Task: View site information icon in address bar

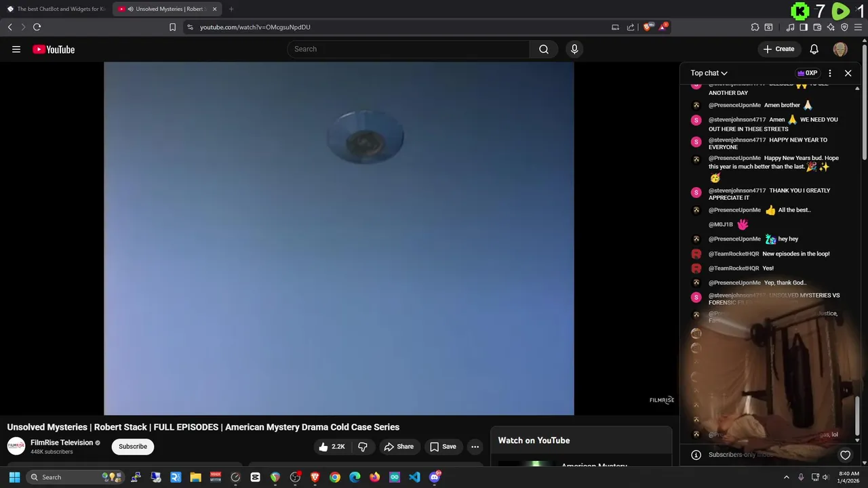Action: (190, 27)
